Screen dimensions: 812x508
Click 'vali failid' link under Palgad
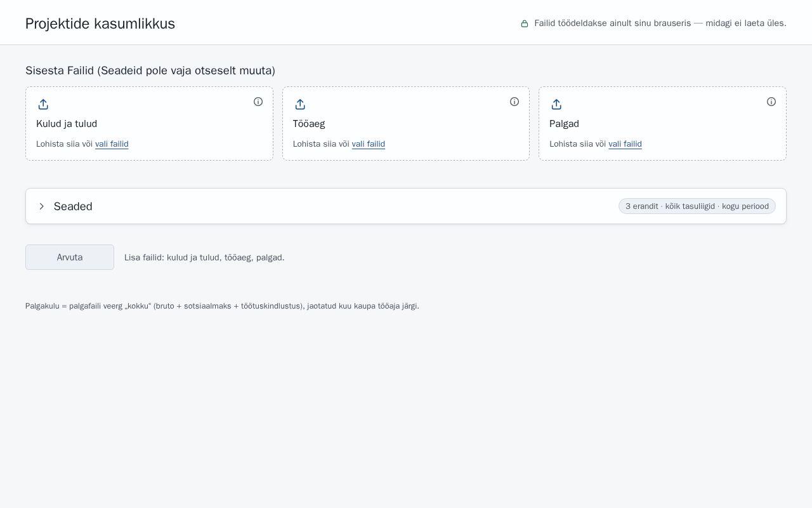[x=625, y=144]
